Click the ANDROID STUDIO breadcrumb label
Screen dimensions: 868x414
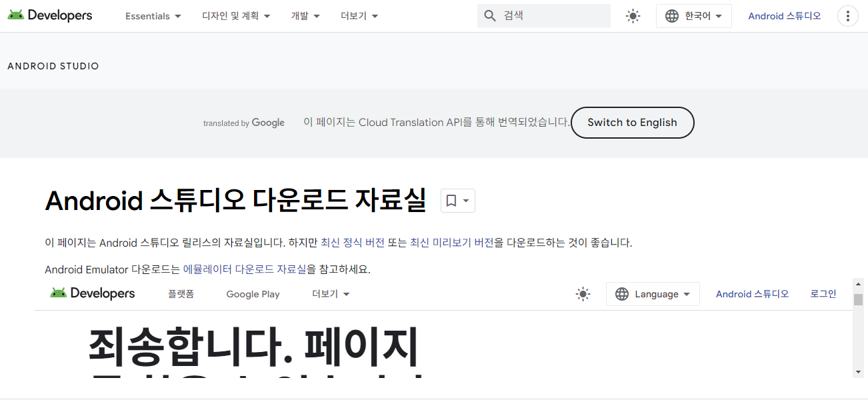[53, 66]
